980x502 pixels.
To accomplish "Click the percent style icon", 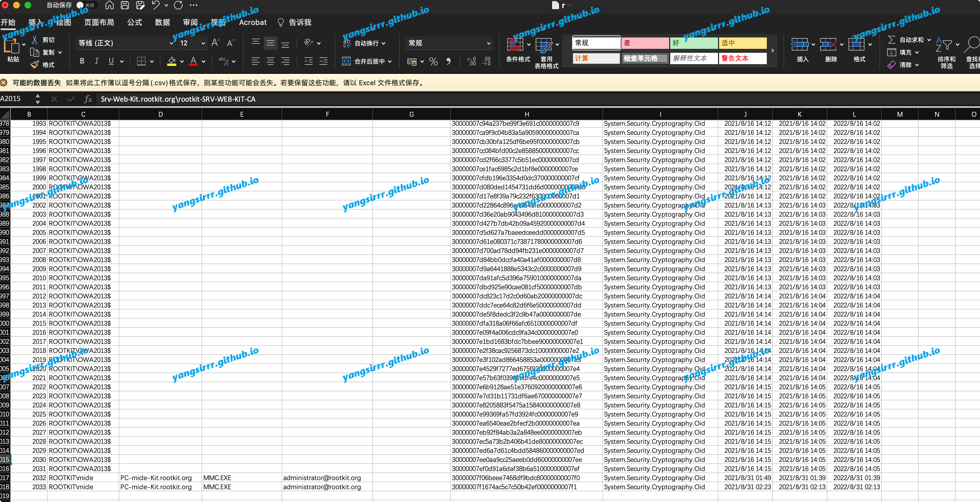I will 433,61.
